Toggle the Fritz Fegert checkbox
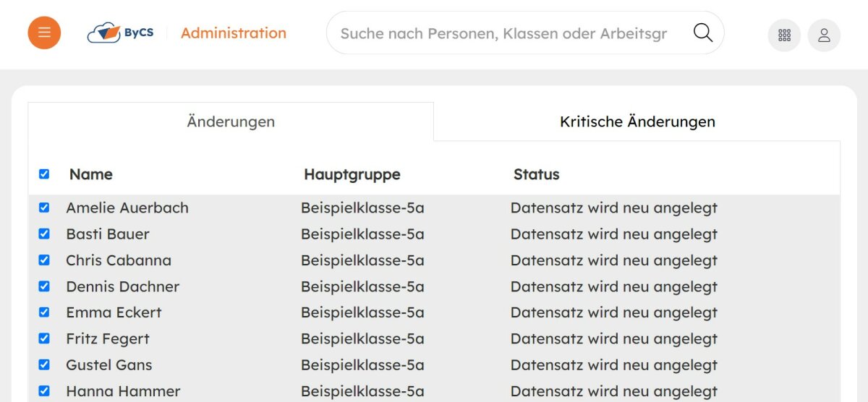The width and height of the screenshot is (868, 402). [44, 338]
